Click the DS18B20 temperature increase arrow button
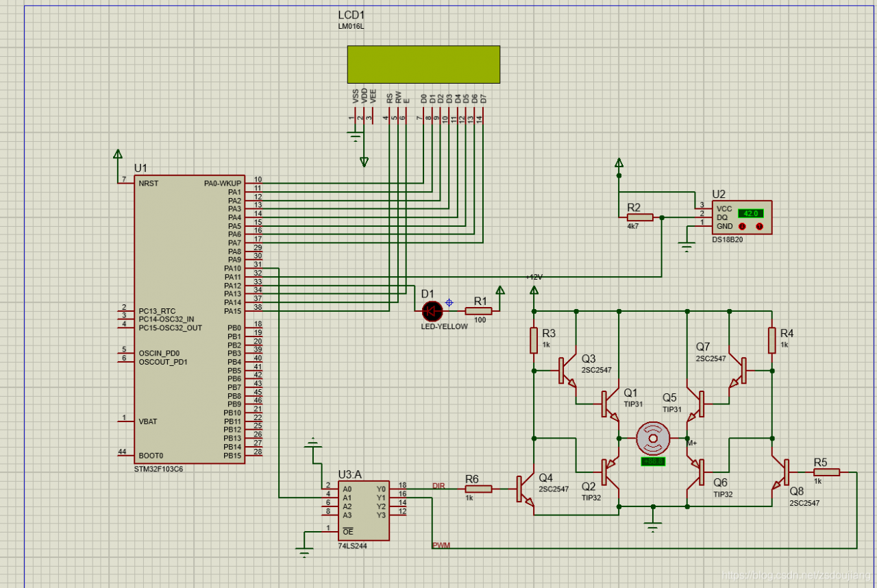 click(759, 227)
